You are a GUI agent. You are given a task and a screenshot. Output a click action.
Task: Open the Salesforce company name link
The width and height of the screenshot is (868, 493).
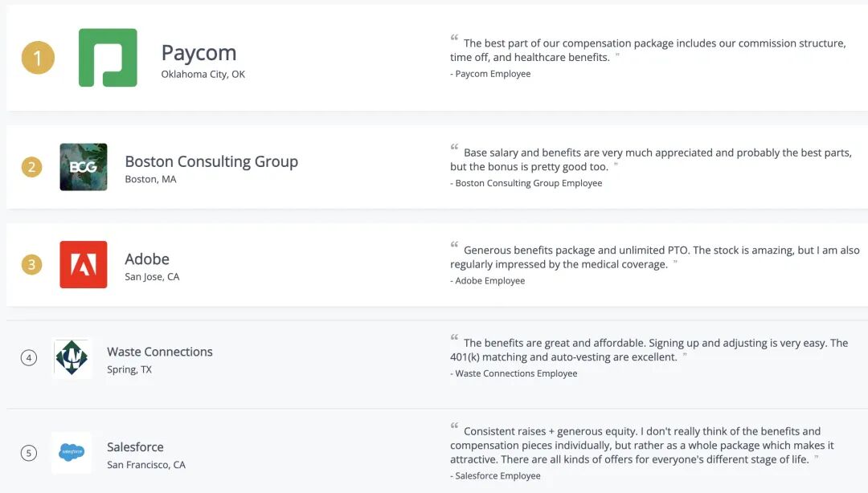135,447
